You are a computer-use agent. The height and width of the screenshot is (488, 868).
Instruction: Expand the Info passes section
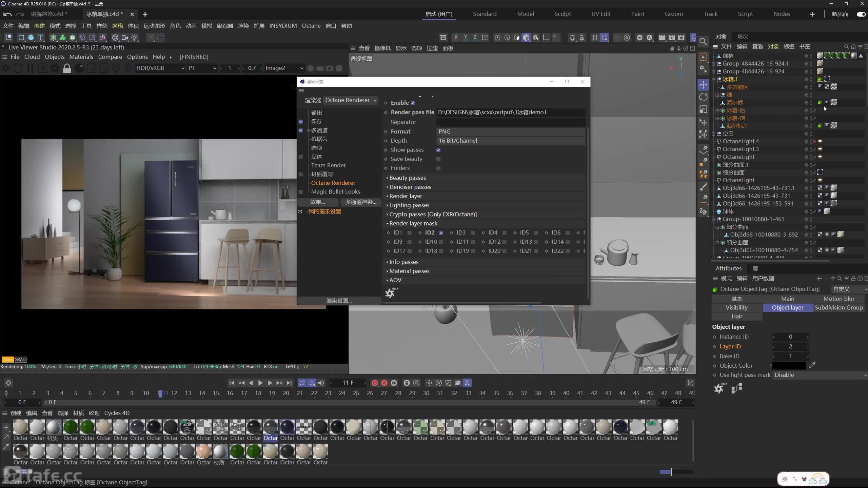403,262
